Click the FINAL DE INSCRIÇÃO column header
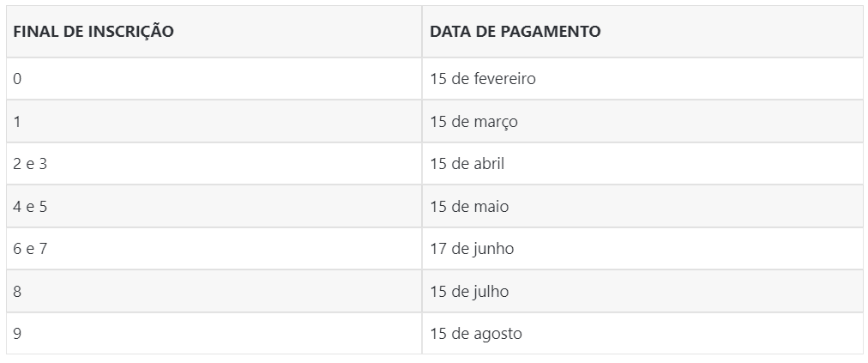 point(93,32)
